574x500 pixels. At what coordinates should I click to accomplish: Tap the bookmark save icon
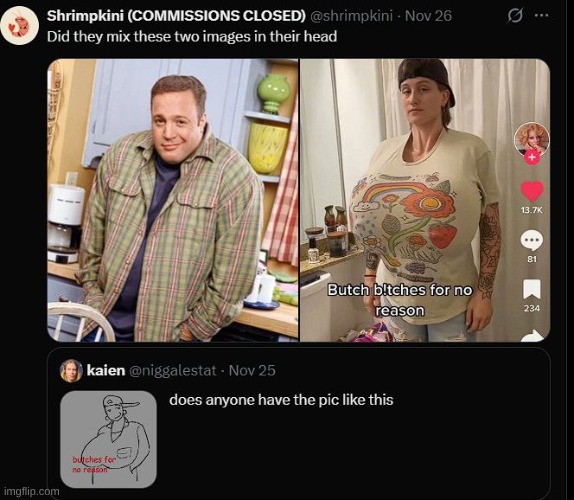click(x=532, y=289)
